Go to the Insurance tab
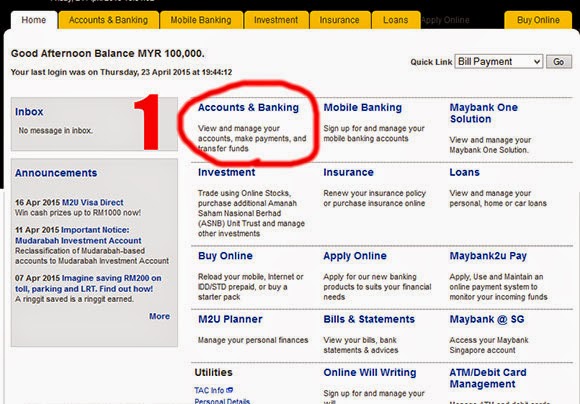The width and height of the screenshot is (580, 404). (x=340, y=20)
